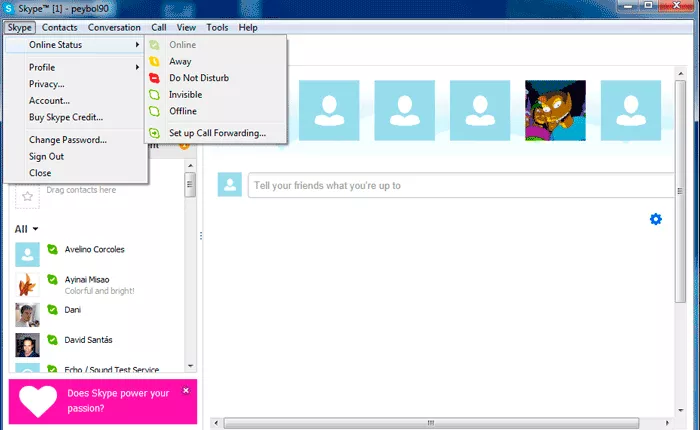This screenshot has height=430, width=700.
Task: Click the Offline status icon
Action: [x=154, y=111]
